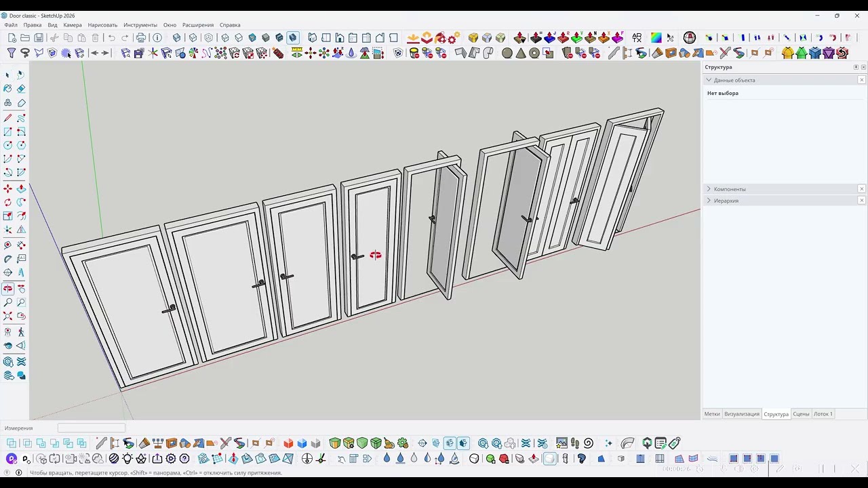
Task: Click the AR TX text icon
Action: 637,38
